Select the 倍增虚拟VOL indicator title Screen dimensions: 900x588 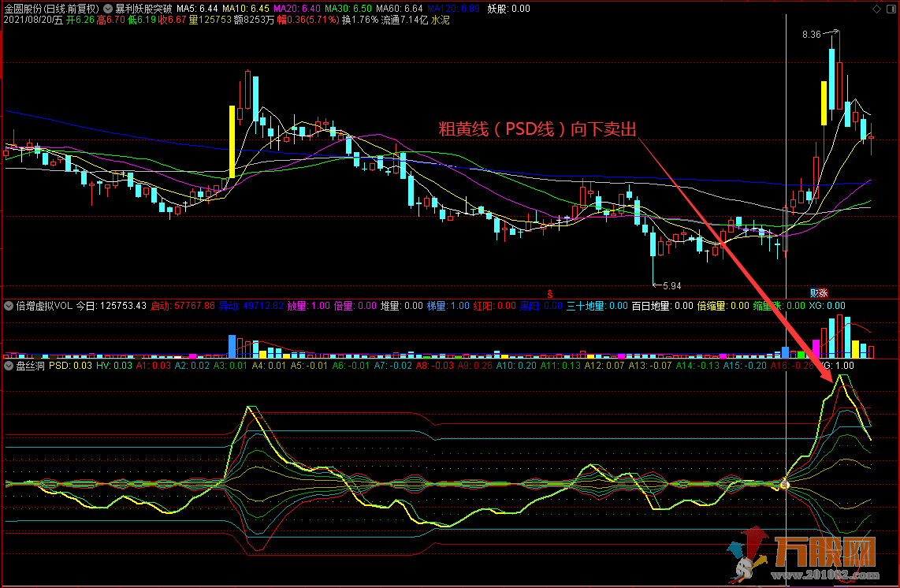pyautogui.click(x=44, y=306)
